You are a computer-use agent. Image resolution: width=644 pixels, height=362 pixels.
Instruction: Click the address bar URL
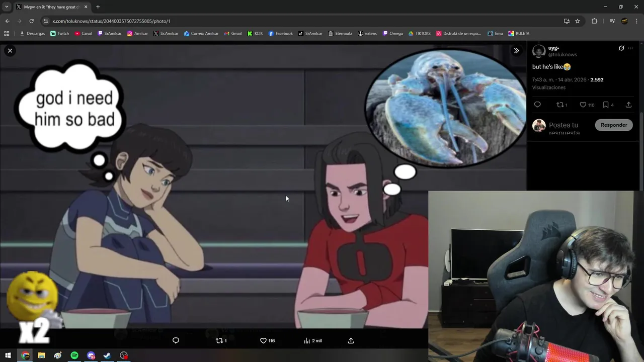pyautogui.click(x=111, y=21)
